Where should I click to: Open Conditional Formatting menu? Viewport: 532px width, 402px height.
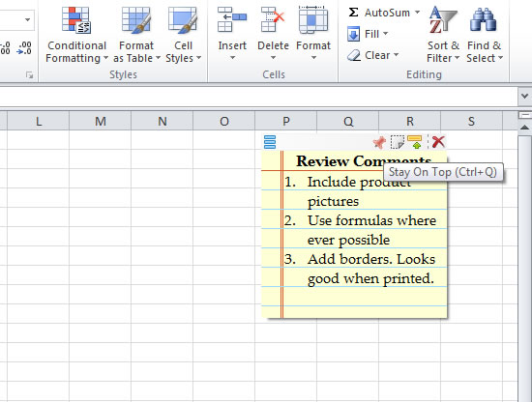click(76, 36)
